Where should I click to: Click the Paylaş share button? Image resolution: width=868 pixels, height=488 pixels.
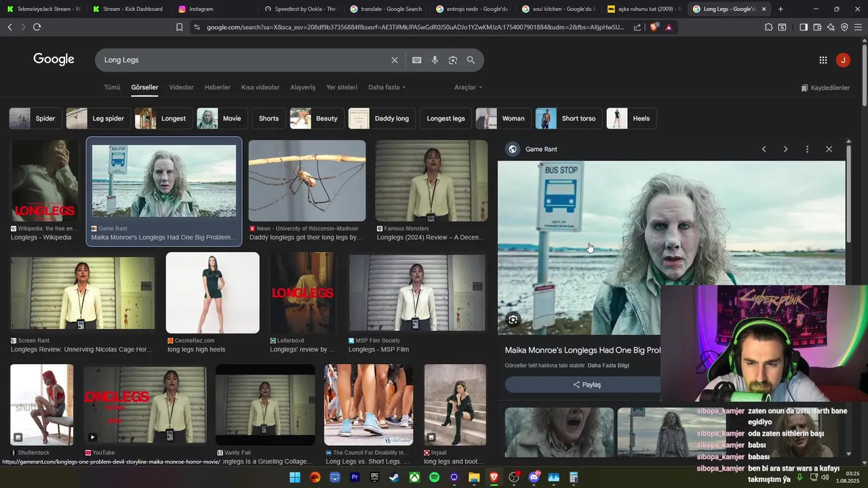[587, 384]
